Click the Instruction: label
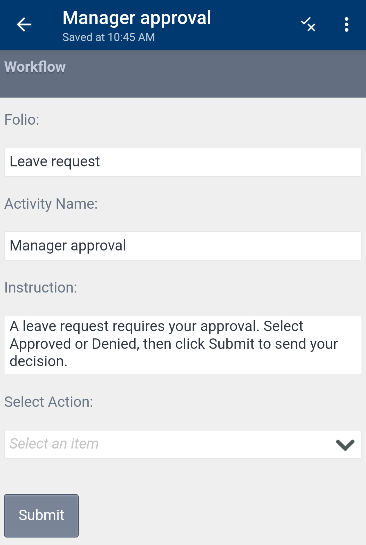 pyautogui.click(x=41, y=288)
